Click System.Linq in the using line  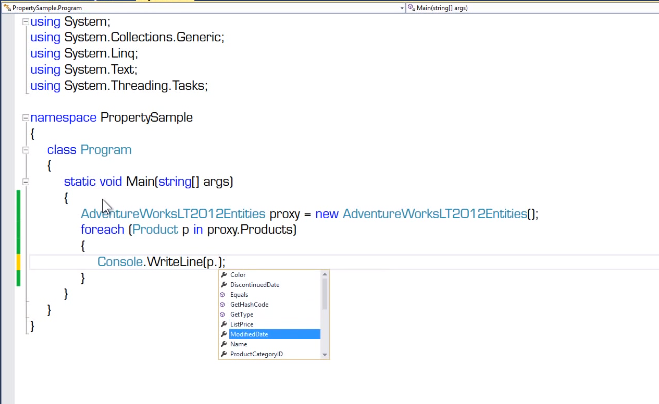click(x=99, y=53)
